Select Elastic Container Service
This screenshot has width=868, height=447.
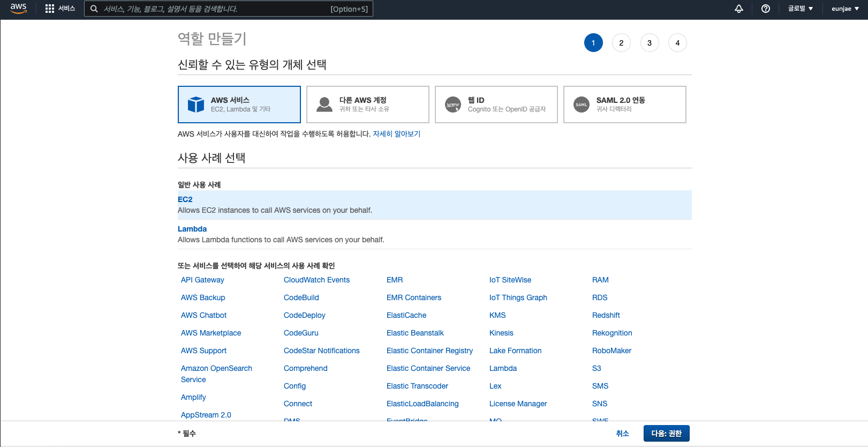[428, 368]
